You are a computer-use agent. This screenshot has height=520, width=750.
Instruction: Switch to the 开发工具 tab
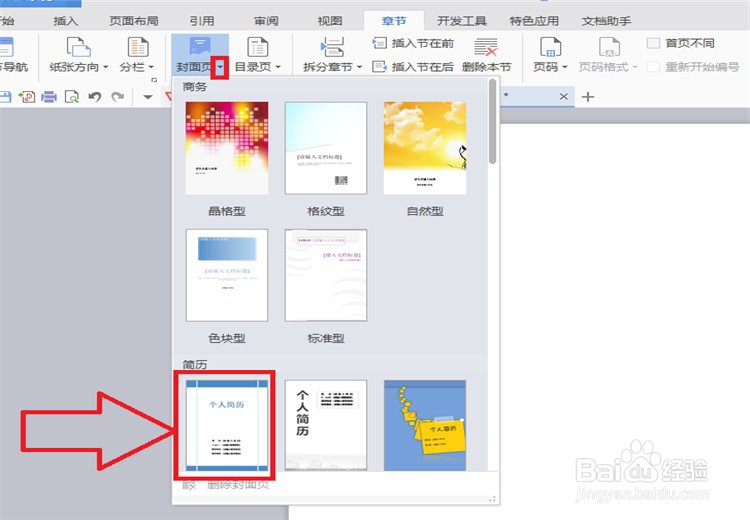[462, 21]
